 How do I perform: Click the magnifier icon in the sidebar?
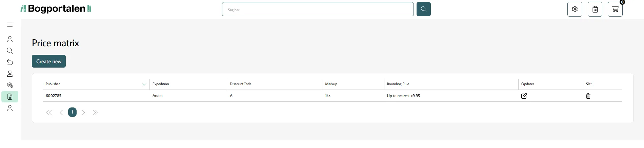click(10, 51)
